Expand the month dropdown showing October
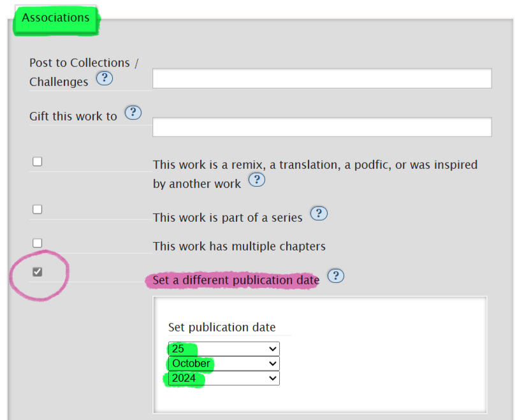The width and height of the screenshot is (522, 420). click(224, 363)
